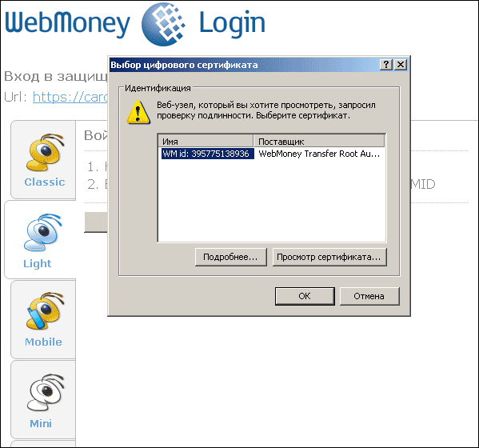The height and width of the screenshot is (448, 479).
Task: Switch to the Classic tab label
Action: 45,182
